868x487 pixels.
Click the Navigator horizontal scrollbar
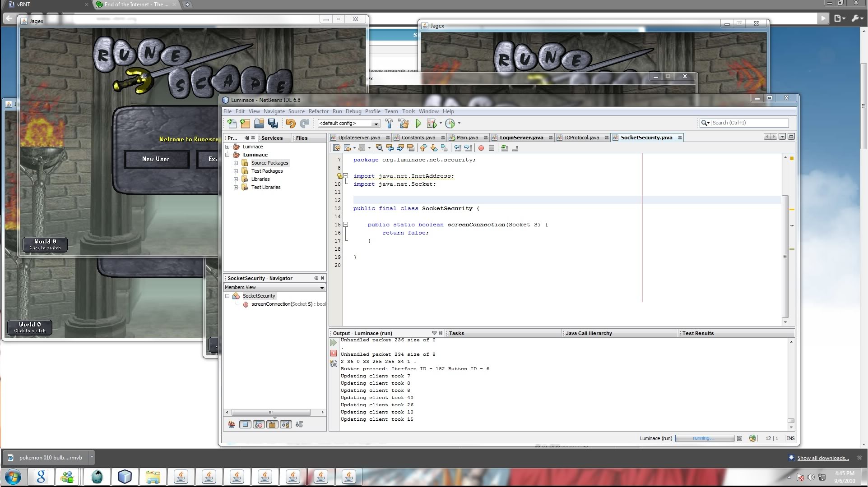click(271, 412)
